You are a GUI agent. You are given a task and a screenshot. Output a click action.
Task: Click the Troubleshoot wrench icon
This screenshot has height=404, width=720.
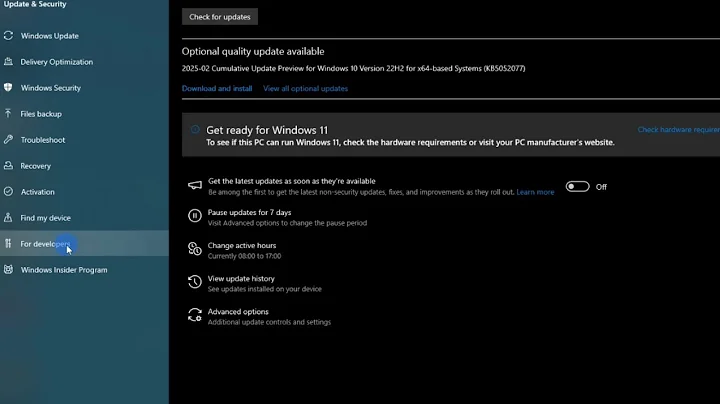click(x=8, y=140)
